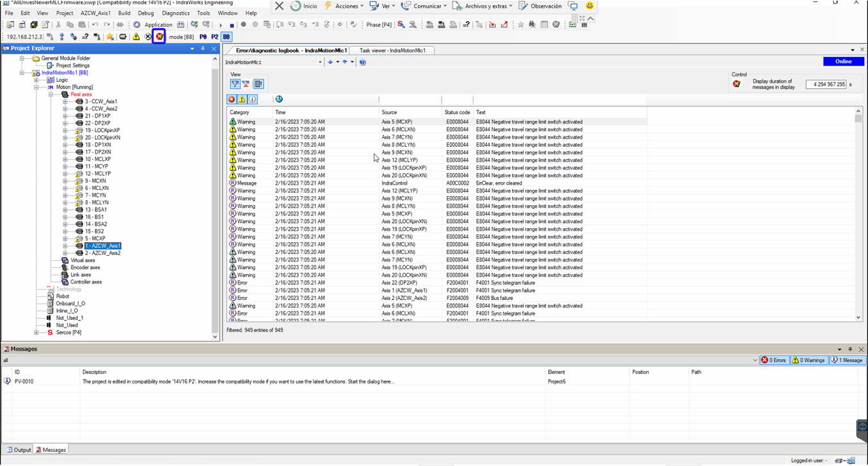The width and height of the screenshot is (868, 466).
Task: Click the display duration value field
Action: click(826, 84)
